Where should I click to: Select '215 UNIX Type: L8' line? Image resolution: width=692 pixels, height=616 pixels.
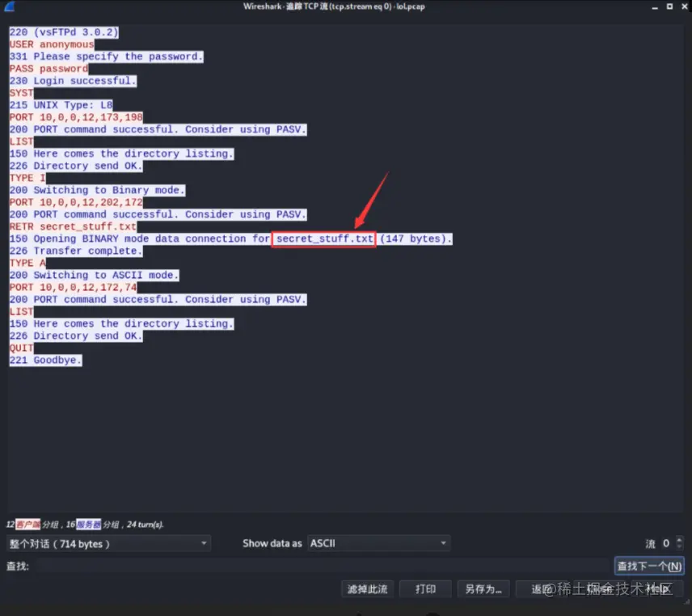[x=61, y=105]
